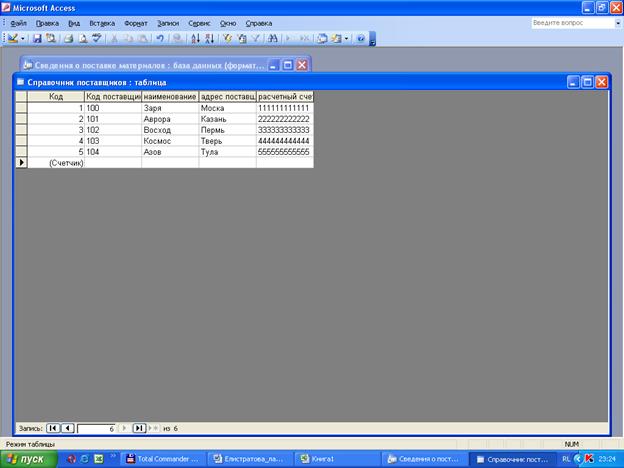This screenshot has width=624, height=468.
Task: Click the RL language indicator in tray
Action: click(566, 459)
